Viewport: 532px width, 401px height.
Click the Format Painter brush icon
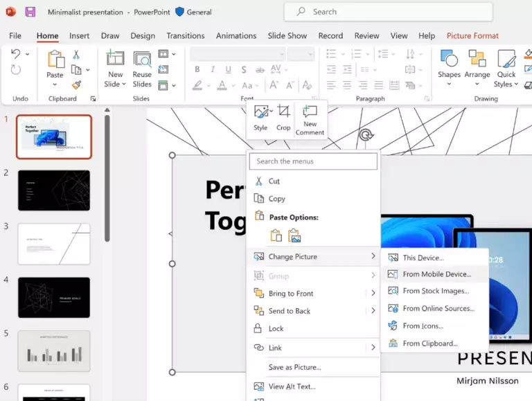tap(76, 84)
